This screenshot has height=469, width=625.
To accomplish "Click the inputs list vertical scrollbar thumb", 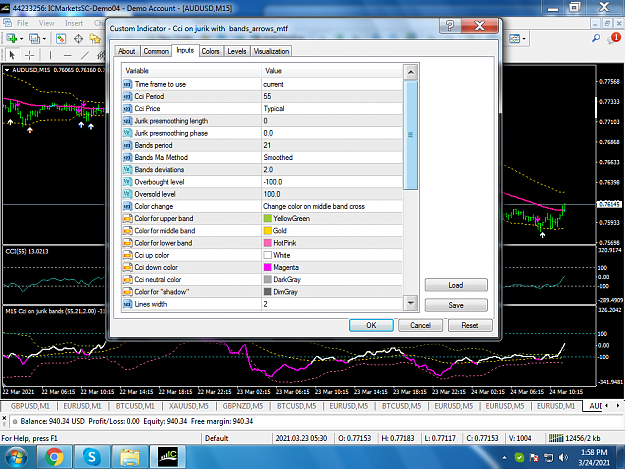I will [x=411, y=135].
